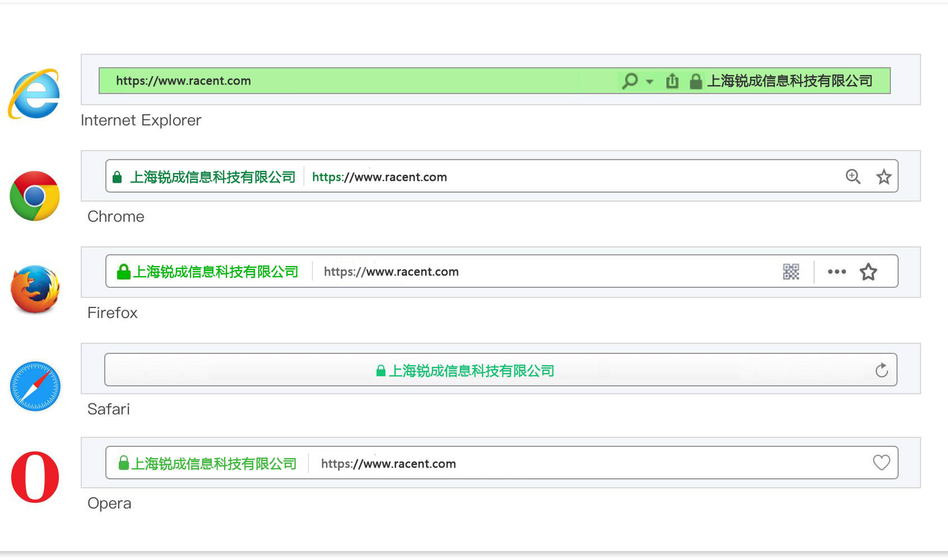Click the URL text in Internet Explorer address bar
Viewport: 948px width, 560px height.
(183, 81)
